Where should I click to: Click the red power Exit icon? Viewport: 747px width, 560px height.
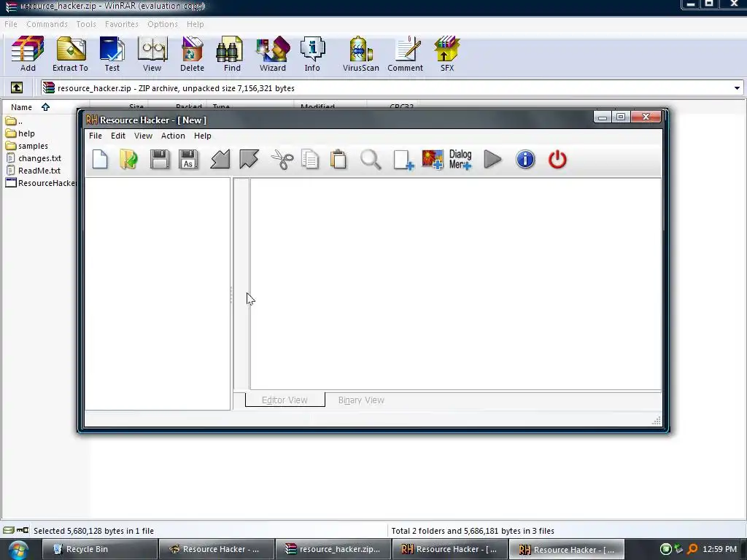(557, 159)
